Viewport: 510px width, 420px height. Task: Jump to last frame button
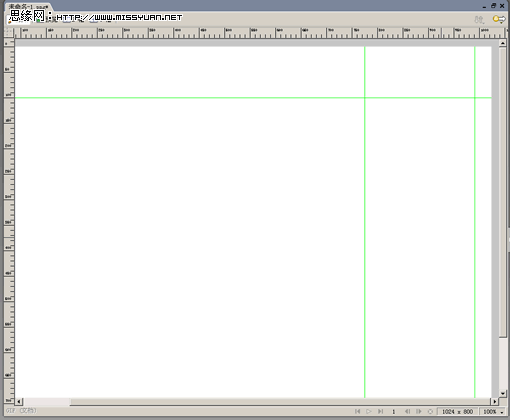[x=380, y=412]
